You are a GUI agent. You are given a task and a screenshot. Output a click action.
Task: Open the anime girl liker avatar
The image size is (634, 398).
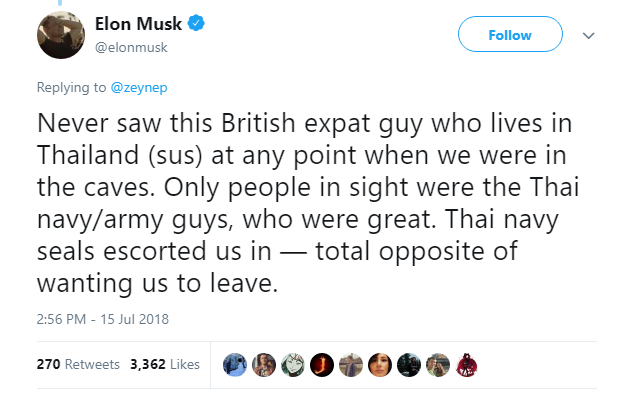(x=293, y=365)
